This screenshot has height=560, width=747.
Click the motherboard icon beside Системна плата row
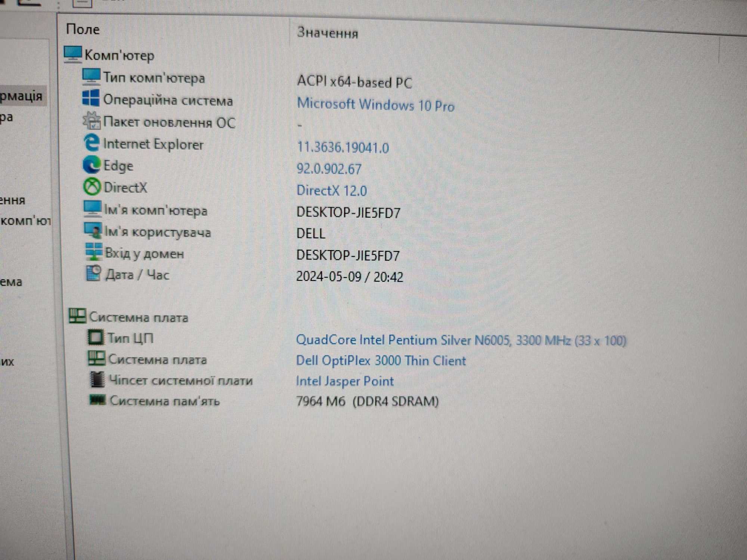96,358
